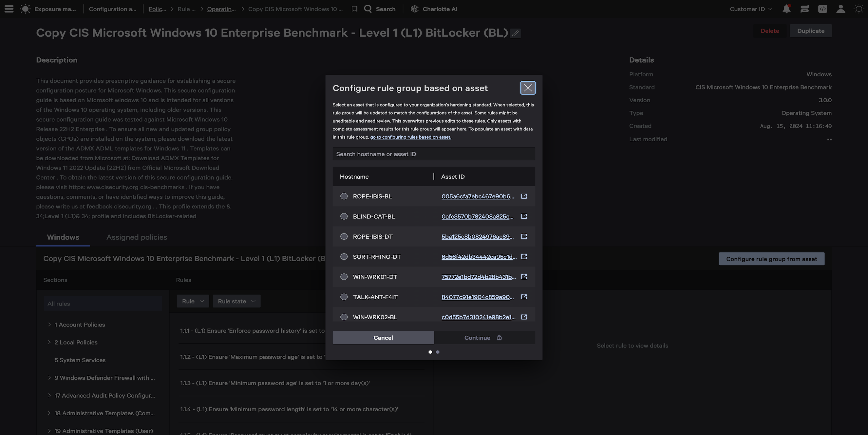This screenshot has width=868, height=435.
Task: Select the ROPE-IBIS-DT radio button
Action: (x=344, y=236)
